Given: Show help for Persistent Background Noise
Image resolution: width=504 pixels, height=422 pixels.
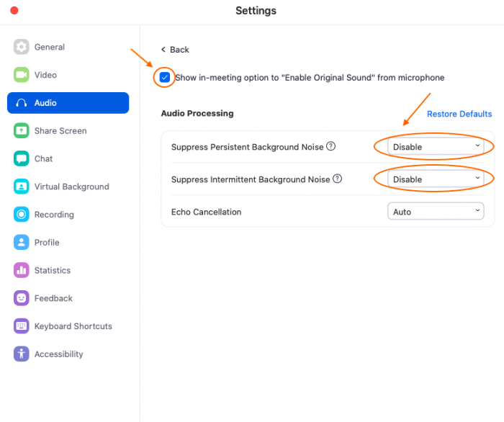Looking at the screenshot, I should (x=330, y=146).
